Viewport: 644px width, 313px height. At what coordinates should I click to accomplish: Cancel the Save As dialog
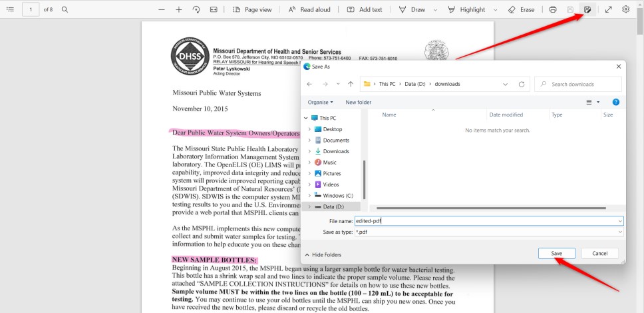(599, 254)
